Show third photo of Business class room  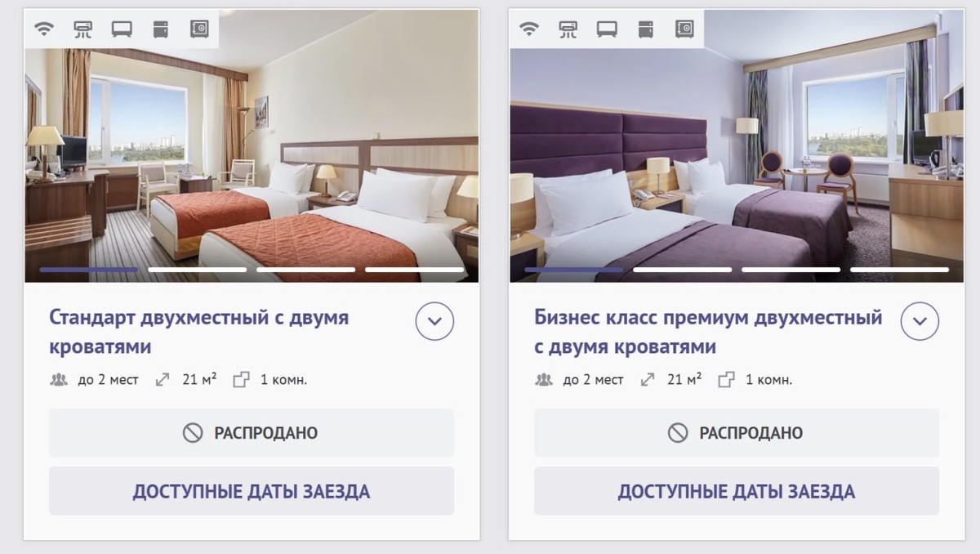(791, 269)
